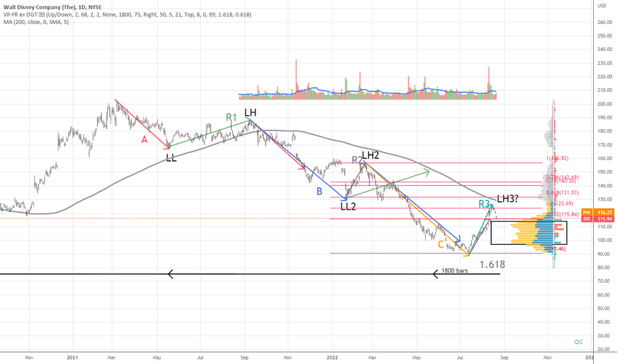Click the 20.00 price axis tick
This screenshot has height=364, width=617.
click(604, 349)
